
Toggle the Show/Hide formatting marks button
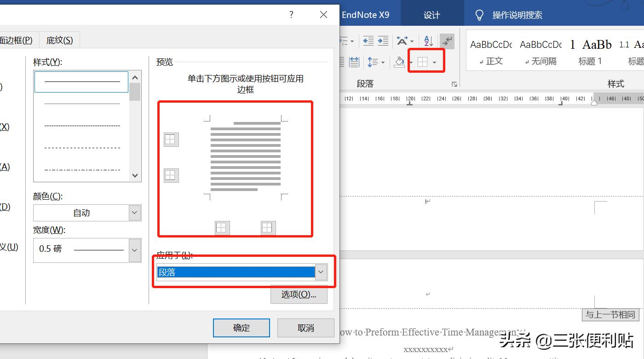point(447,41)
